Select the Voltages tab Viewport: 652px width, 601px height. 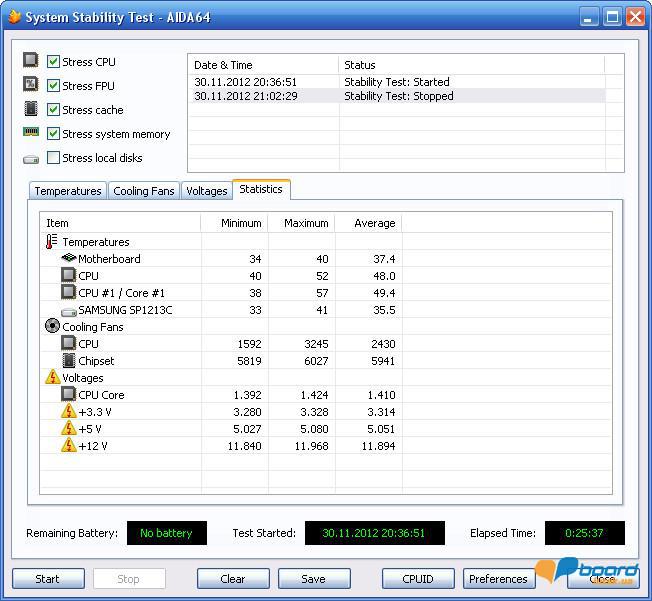(207, 191)
